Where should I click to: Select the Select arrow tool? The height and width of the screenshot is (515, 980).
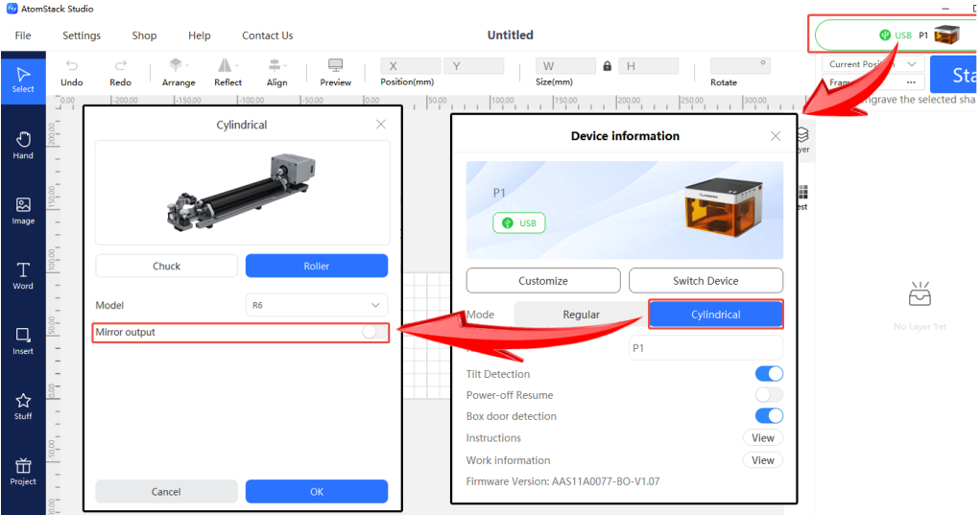point(23,81)
